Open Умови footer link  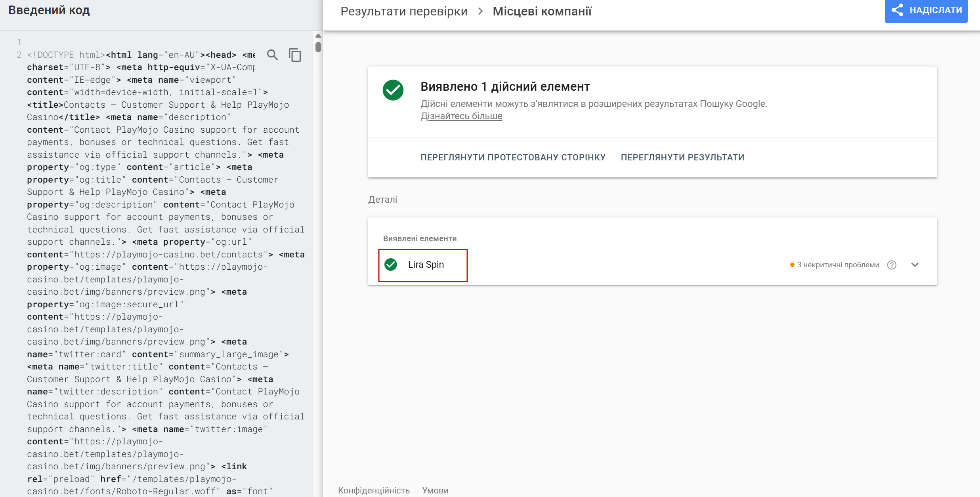pyautogui.click(x=435, y=490)
